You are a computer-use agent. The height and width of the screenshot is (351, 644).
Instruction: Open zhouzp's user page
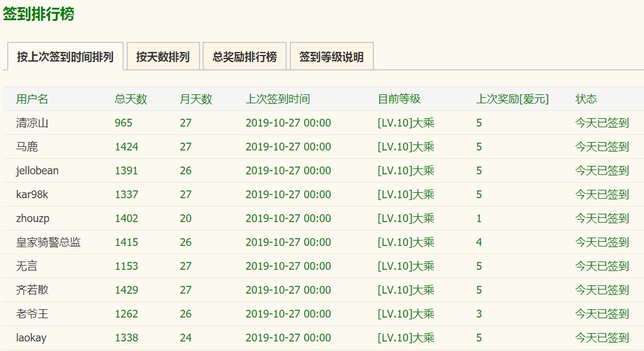click(33, 218)
